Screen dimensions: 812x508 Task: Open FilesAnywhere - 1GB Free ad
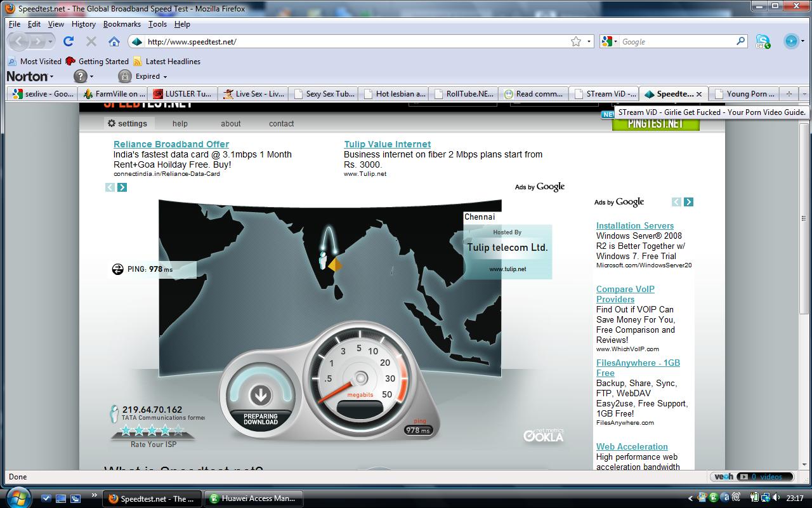638,368
